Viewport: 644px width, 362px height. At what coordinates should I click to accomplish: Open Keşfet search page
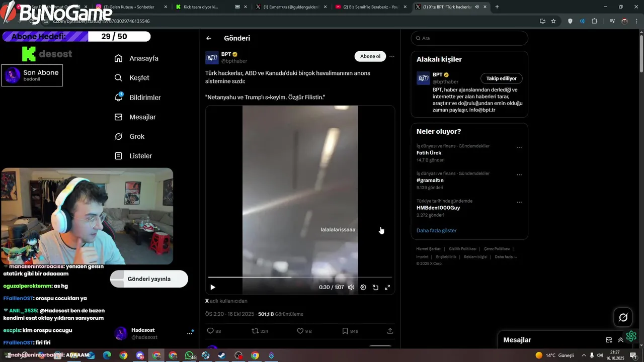(x=132, y=78)
